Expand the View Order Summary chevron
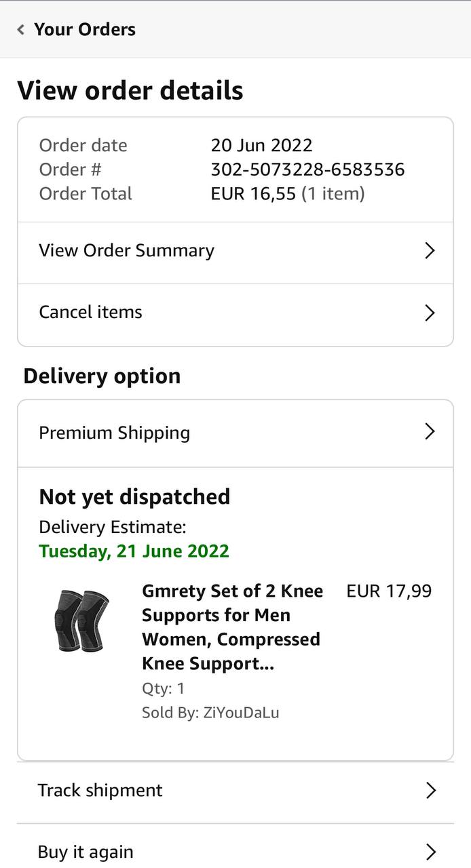Image resolution: width=471 pixels, height=868 pixels. tap(429, 251)
